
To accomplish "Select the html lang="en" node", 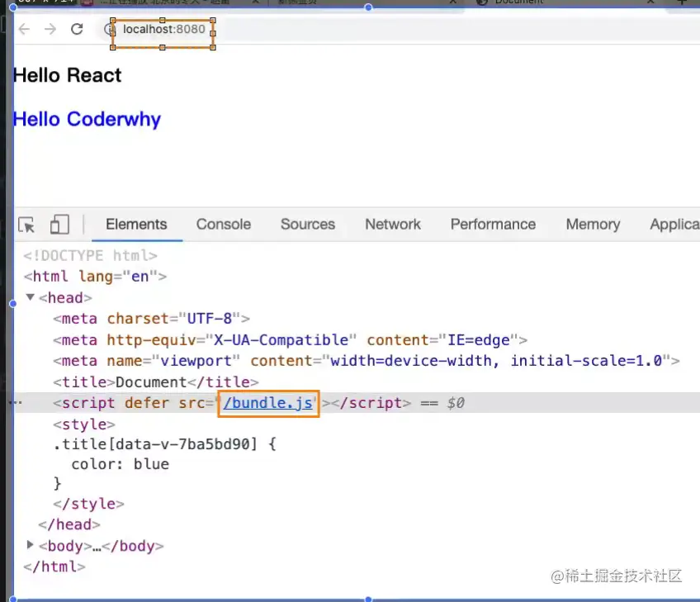I will [x=95, y=277].
